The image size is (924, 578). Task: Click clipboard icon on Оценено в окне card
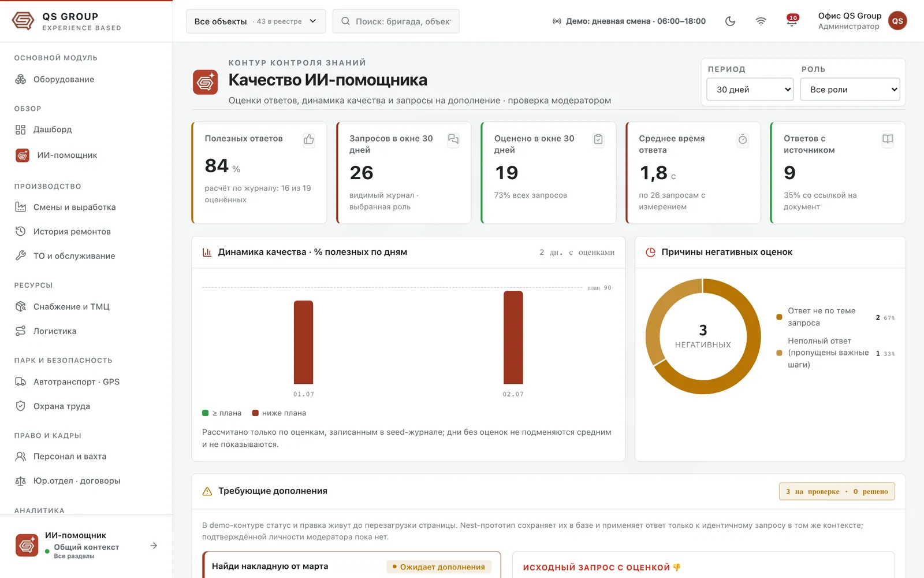pos(598,139)
